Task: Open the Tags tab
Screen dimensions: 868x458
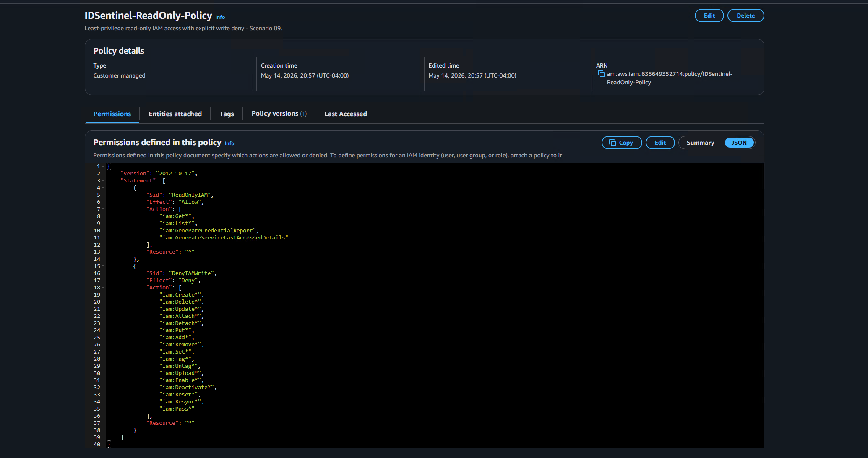Action: pos(227,114)
